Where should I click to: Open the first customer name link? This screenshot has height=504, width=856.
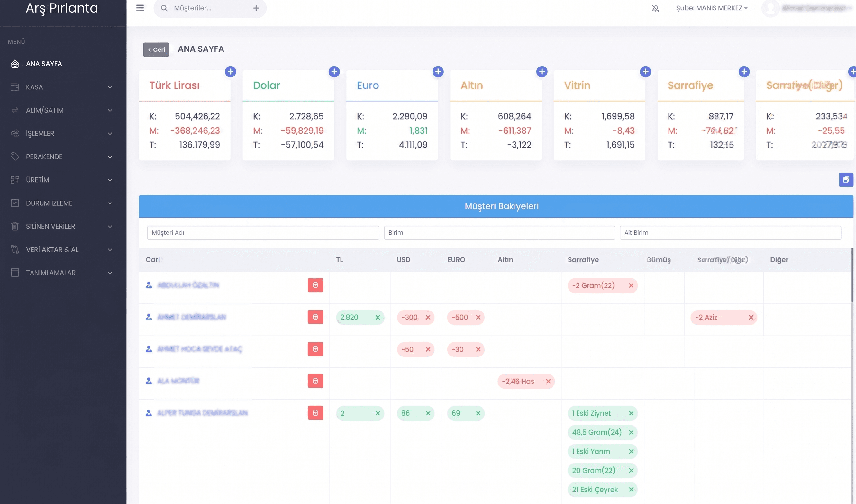[x=188, y=285]
